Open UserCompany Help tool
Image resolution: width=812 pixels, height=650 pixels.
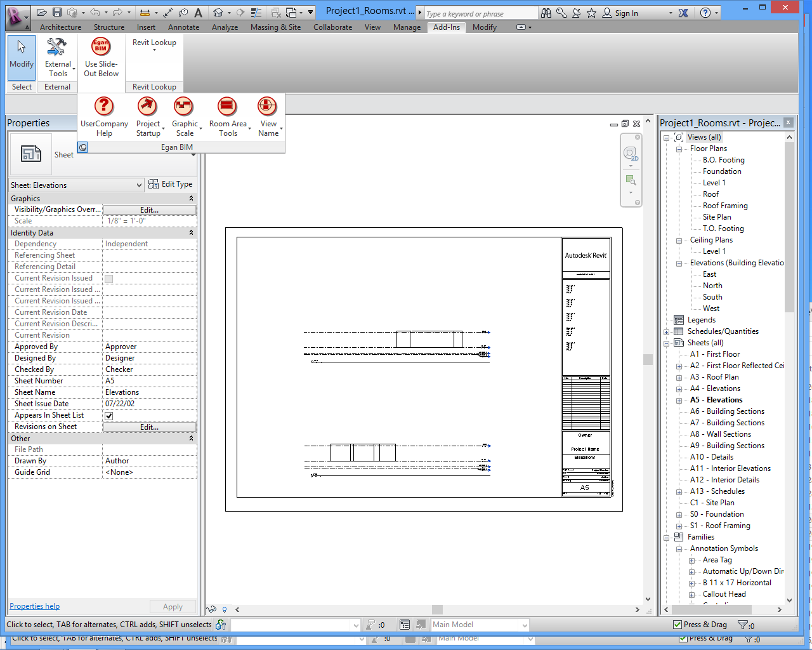[104, 117]
